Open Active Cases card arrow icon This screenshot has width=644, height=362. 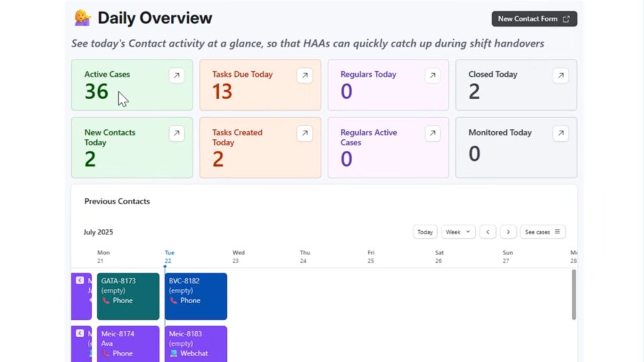tap(176, 75)
